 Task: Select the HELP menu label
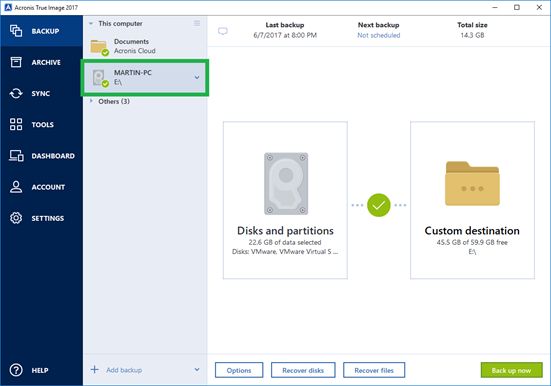click(40, 370)
